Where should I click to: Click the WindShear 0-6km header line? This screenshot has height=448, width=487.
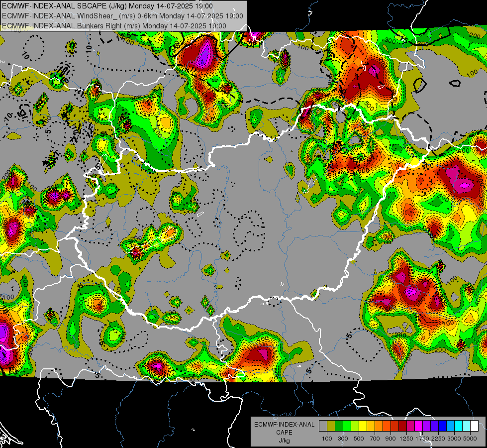tap(122, 16)
